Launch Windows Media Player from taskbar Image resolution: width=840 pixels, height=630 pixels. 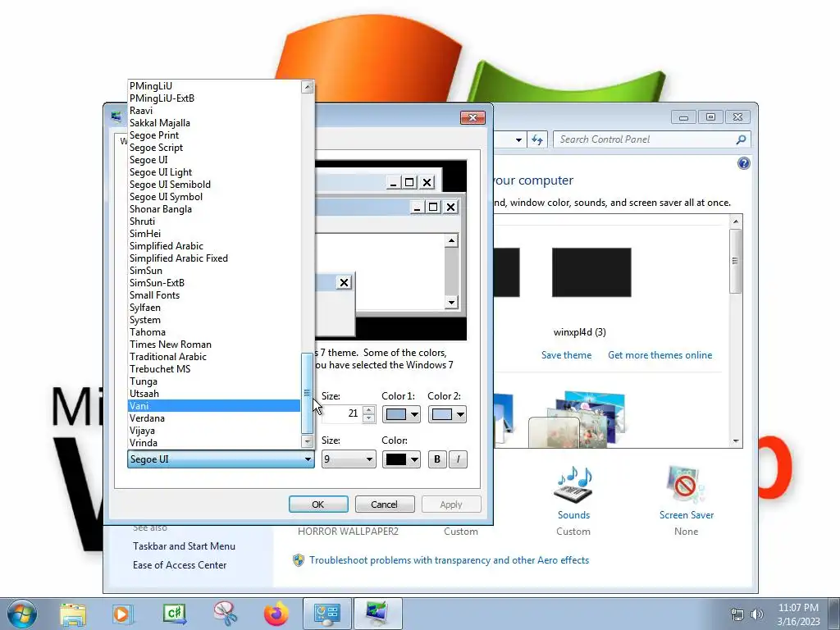point(123,614)
